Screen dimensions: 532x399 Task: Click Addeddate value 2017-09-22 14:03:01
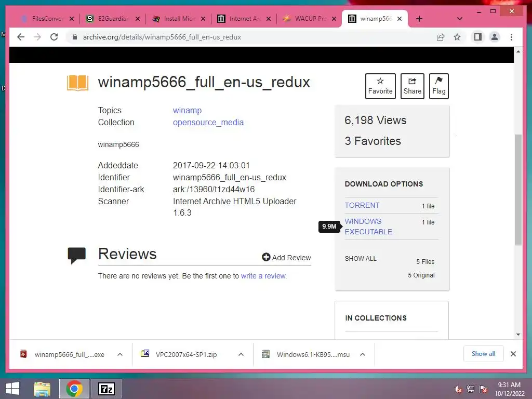(x=211, y=166)
